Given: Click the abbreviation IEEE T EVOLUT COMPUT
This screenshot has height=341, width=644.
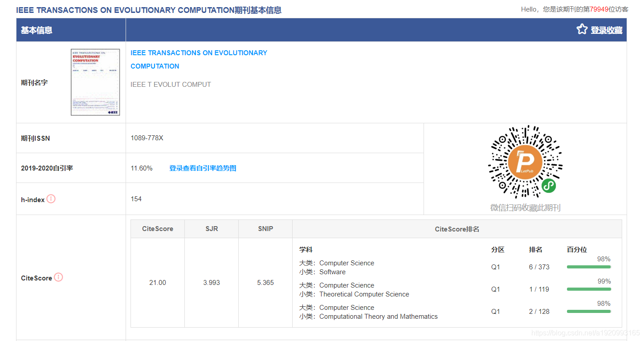Looking at the screenshot, I should point(171,84).
